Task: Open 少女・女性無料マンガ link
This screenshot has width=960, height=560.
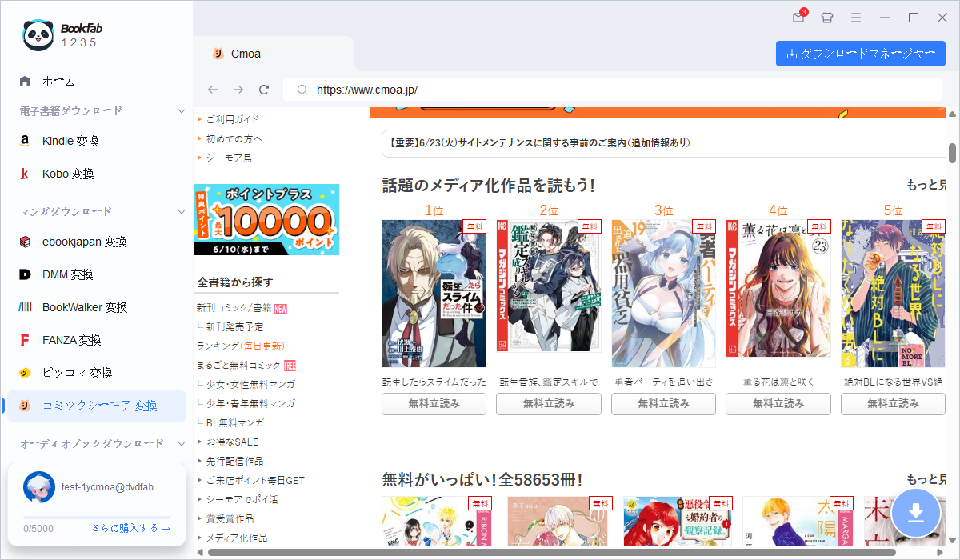Action: 250,384
